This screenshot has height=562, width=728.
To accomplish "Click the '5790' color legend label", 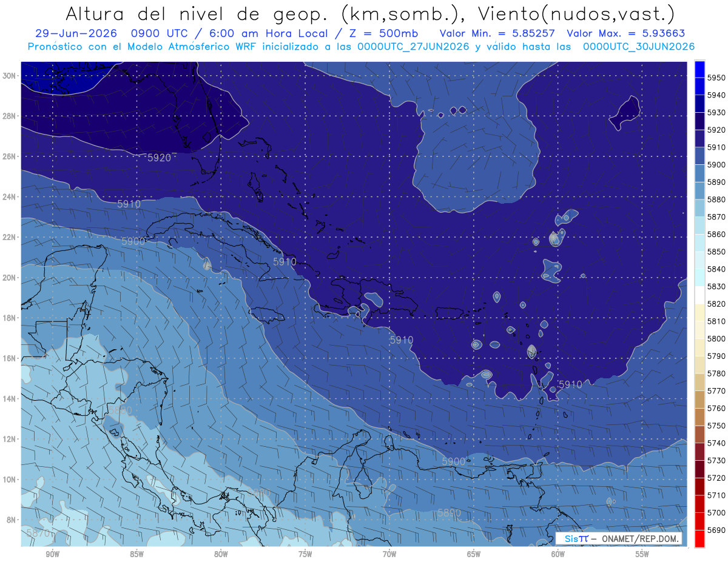I will (x=716, y=356).
